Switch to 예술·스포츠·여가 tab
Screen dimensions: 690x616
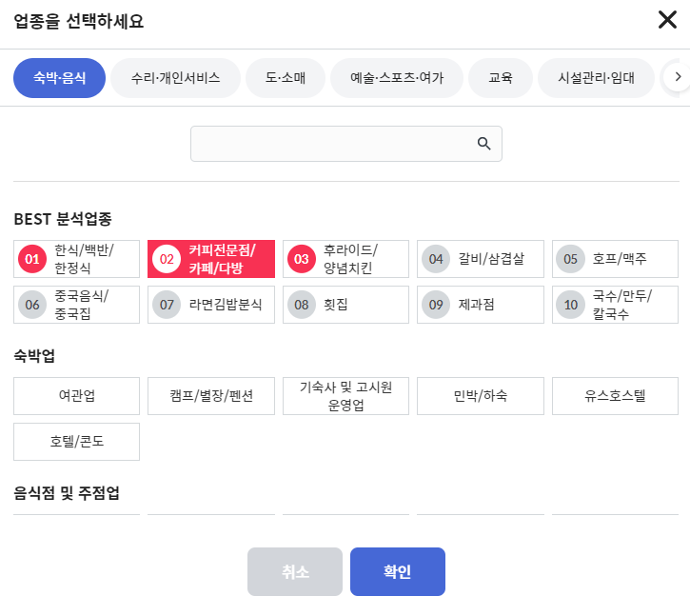397,78
